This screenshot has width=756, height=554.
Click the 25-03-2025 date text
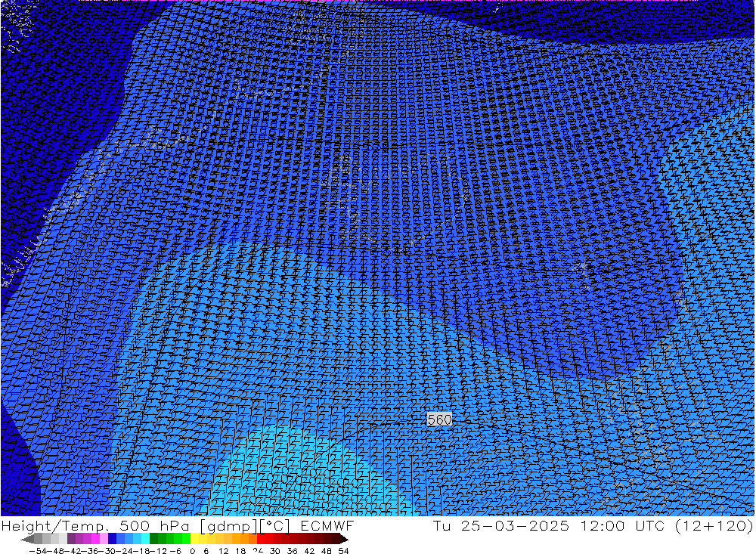515,525
